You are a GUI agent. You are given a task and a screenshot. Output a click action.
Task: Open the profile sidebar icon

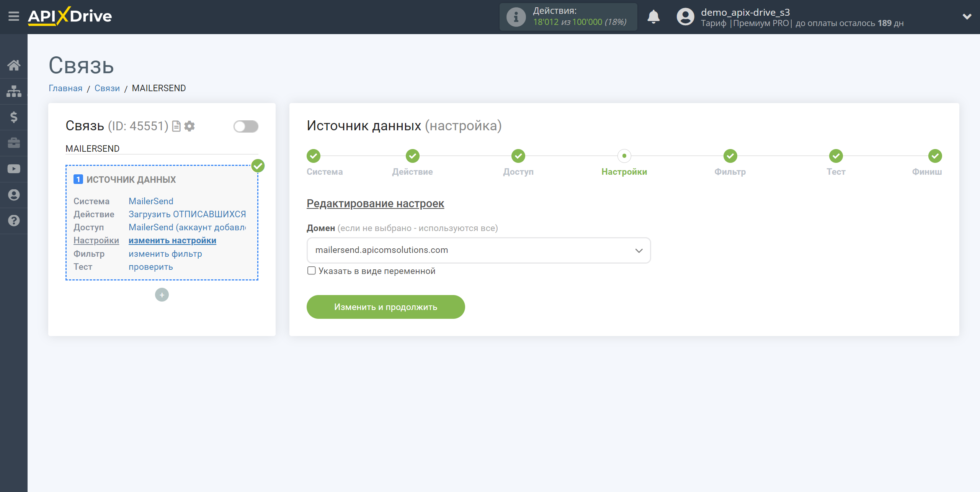tap(14, 195)
